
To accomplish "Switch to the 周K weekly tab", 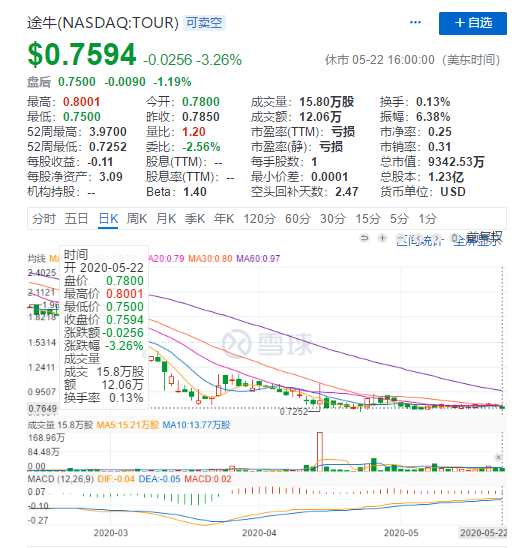I will 137,219.
